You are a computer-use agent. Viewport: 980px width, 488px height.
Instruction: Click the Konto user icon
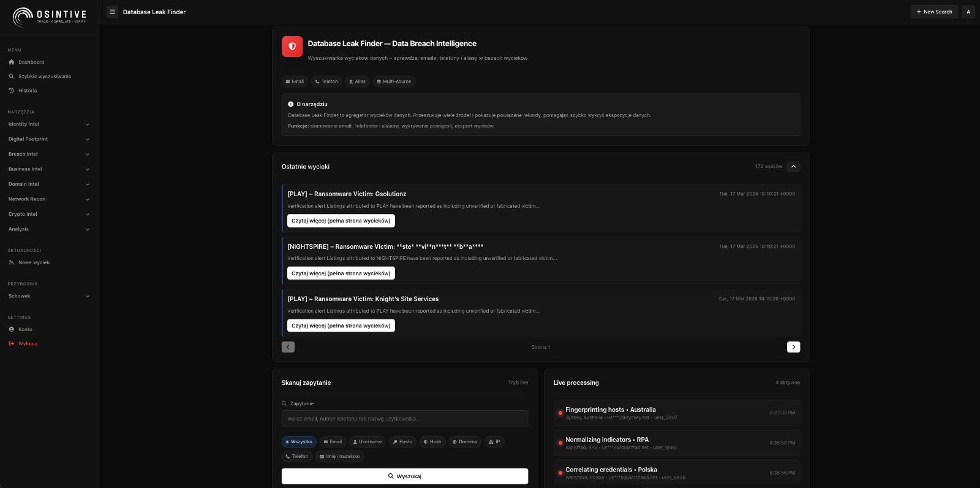11,329
